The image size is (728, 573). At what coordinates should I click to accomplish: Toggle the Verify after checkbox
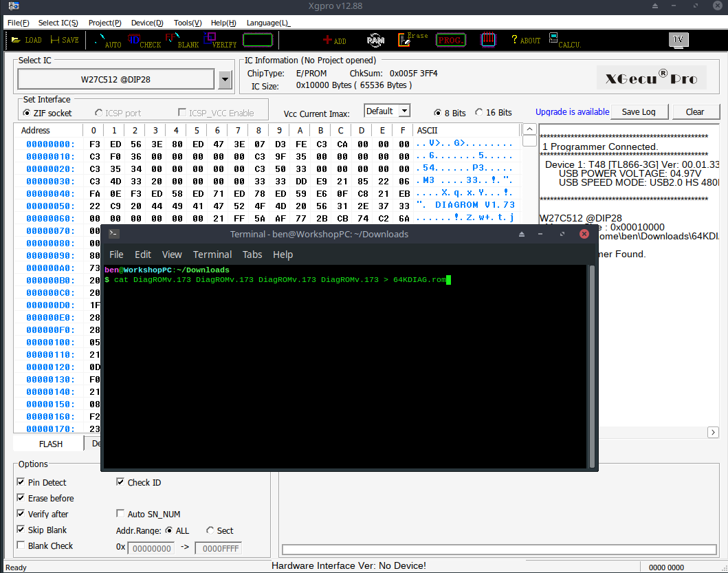click(21, 514)
